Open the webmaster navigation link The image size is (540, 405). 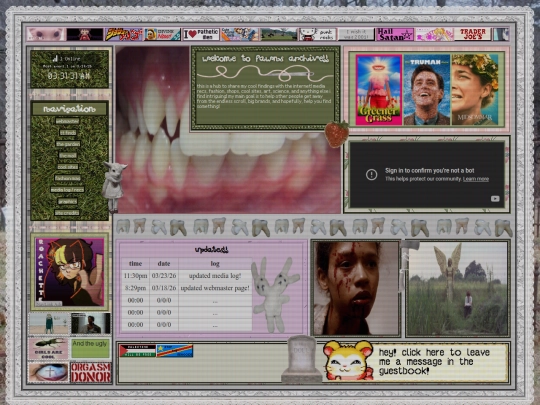[x=68, y=121]
